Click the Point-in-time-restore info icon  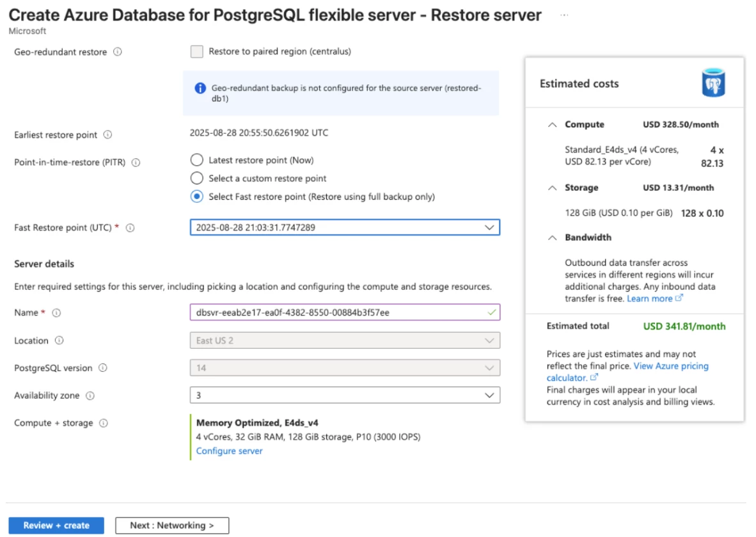(x=136, y=163)
